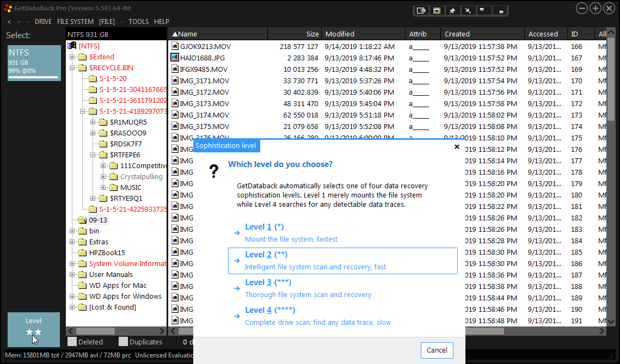Viewport: 620px width, 364px height.
Task: Click the first toolbar icon with the window-layout symbol
Action: pos(421,11)
